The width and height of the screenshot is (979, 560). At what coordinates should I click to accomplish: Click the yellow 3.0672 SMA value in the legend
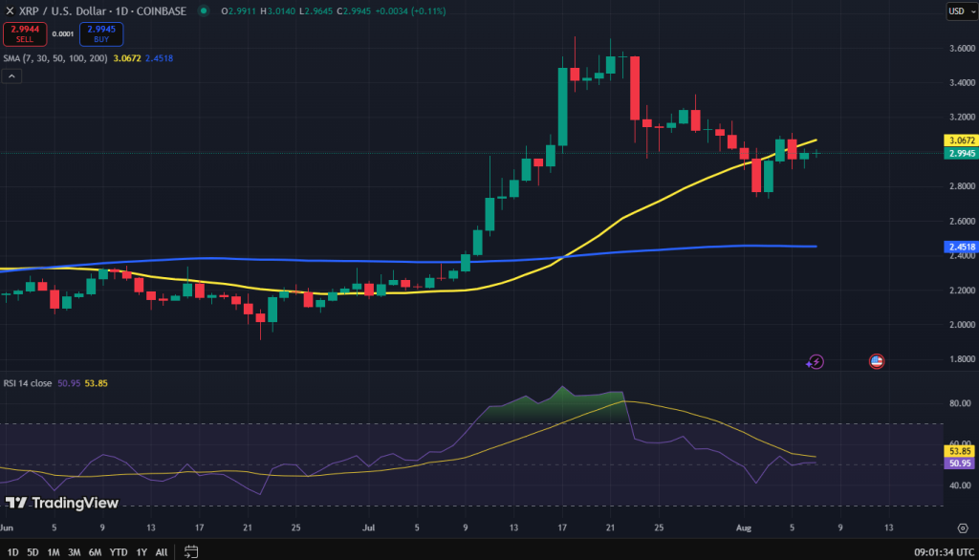coord(127,57)
